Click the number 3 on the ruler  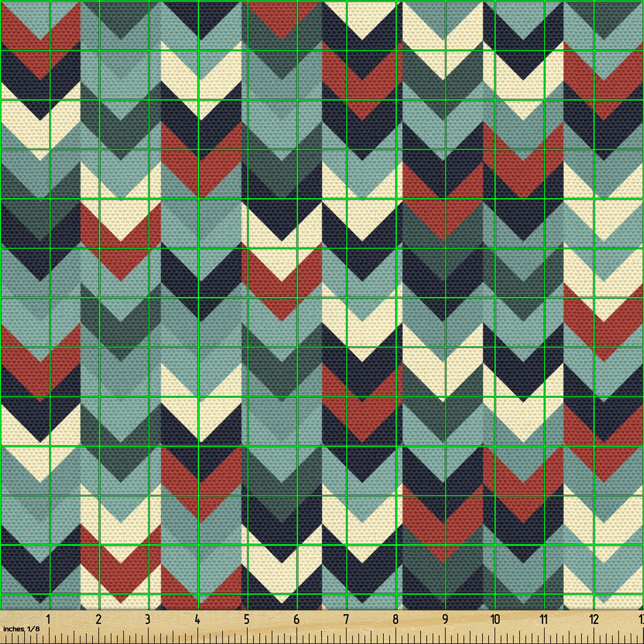pyautogui.click(x=148, y=619)
